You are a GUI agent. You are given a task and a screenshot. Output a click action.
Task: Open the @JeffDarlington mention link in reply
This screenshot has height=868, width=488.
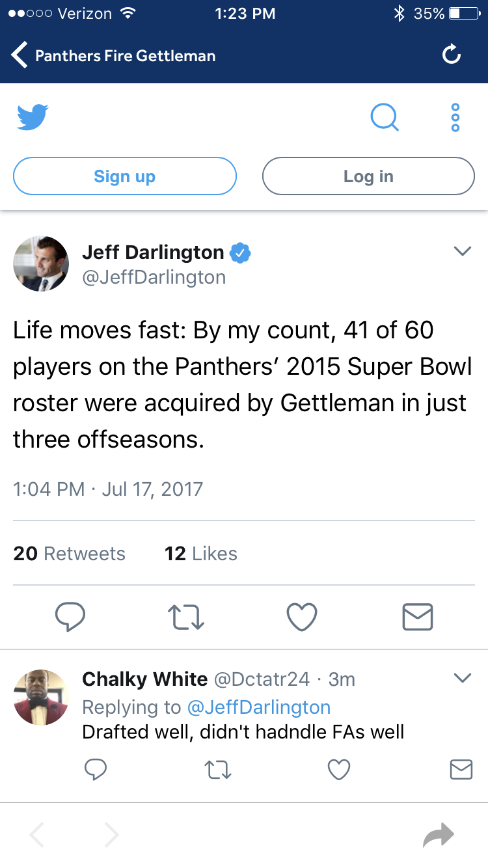[x=259, y=707]
